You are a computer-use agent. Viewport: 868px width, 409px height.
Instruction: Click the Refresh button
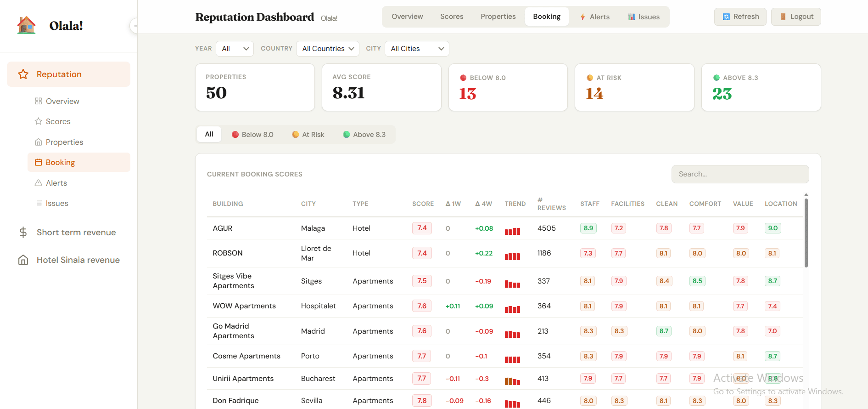(x=740, y=17)
